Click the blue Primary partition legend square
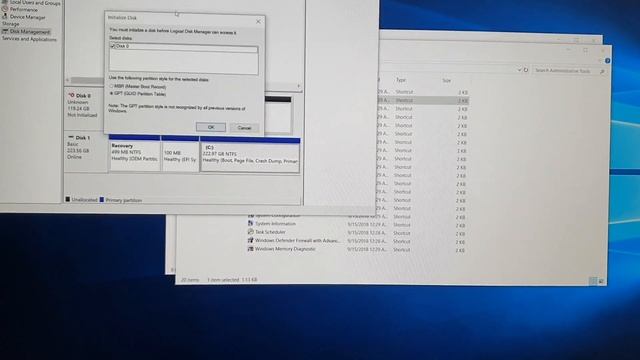Screen dimensions: 640x360 [102, 200]
